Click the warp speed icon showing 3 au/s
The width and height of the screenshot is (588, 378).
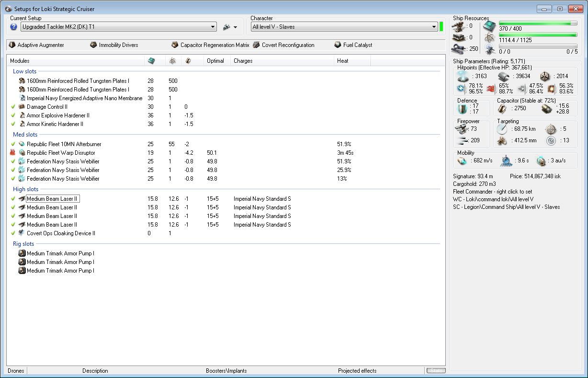pyautogui.click(x=541, y=161)
